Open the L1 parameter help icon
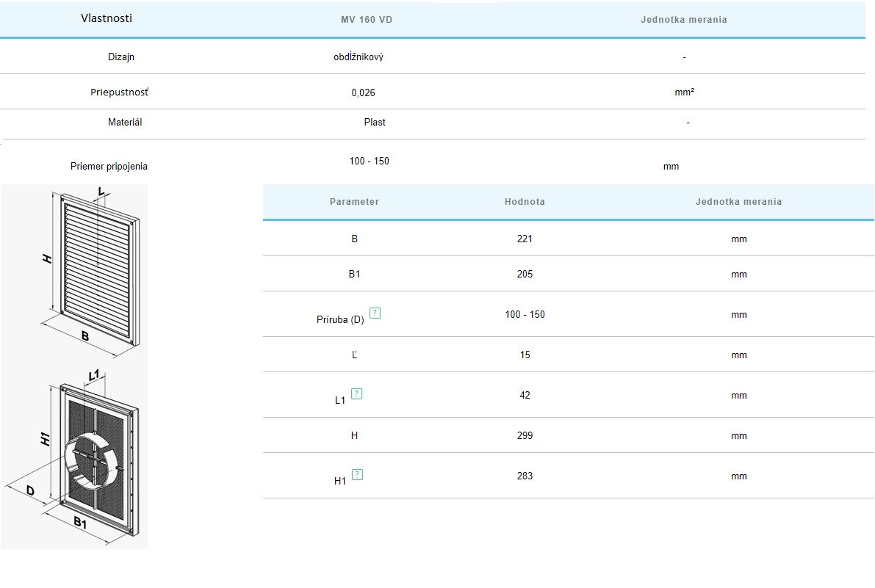 coord(356,394)
